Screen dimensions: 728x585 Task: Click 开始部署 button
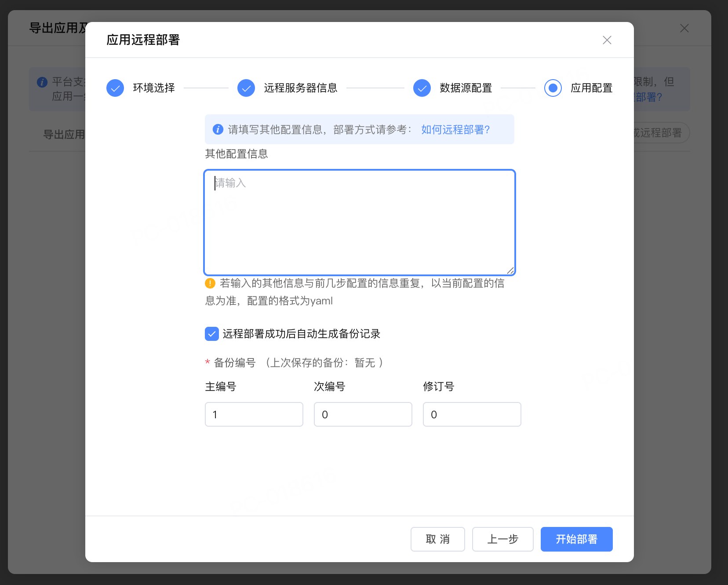577,539
